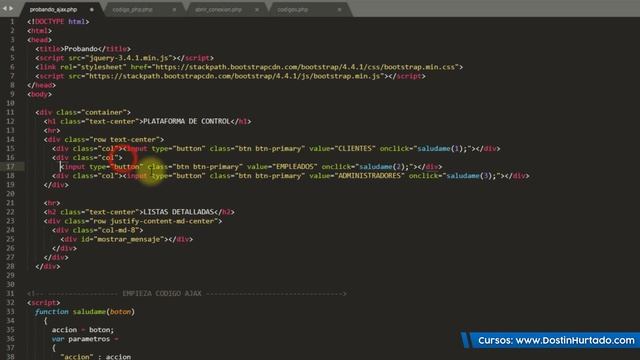This screenshot has height=360, width=640.
Task: Click the unsaved dot on probando_ajax.php tab
Action: click(91, 9)
